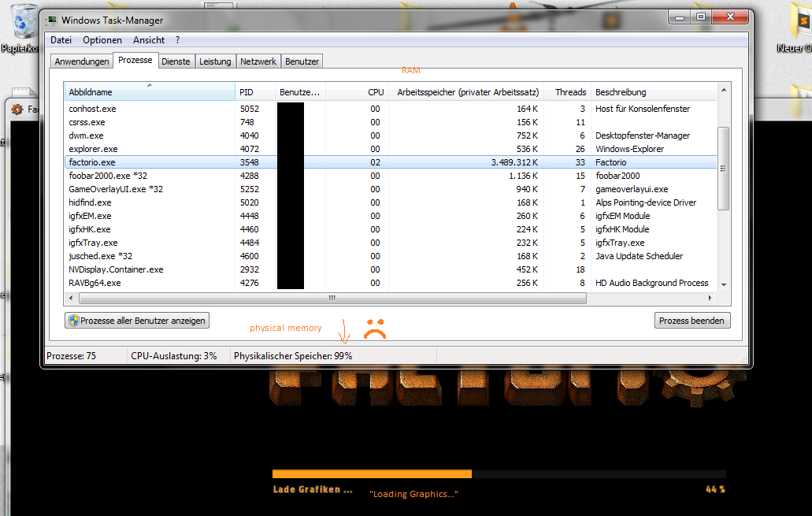Select the foobar2000.exe *32 process
The image size is (812, 516).
(x=391, y=176)
